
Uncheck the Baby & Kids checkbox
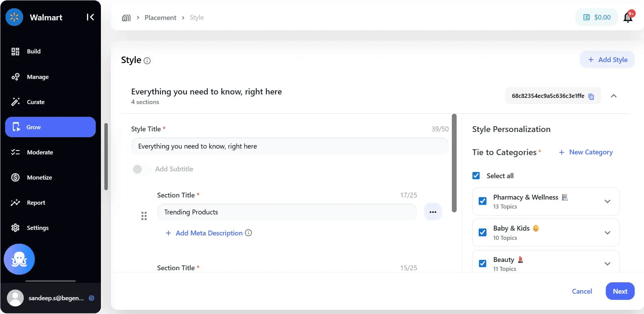tap(483, 232)
